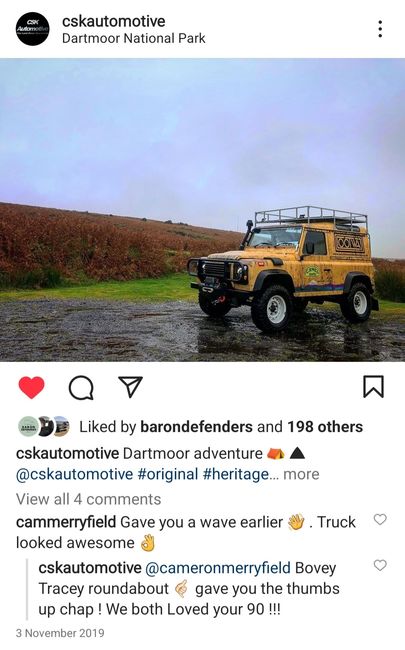The image size is (405, 650).
Task: View the 198 others who liked
Action: [x=325, y=427]
